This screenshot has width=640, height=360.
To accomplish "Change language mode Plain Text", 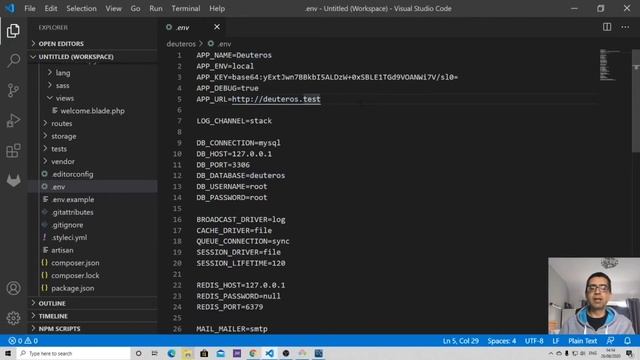I will 582,341.
